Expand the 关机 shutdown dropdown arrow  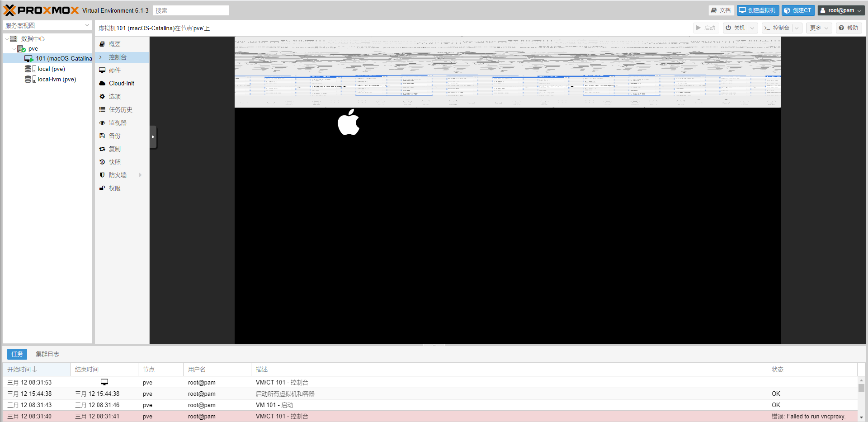point(752,28)
